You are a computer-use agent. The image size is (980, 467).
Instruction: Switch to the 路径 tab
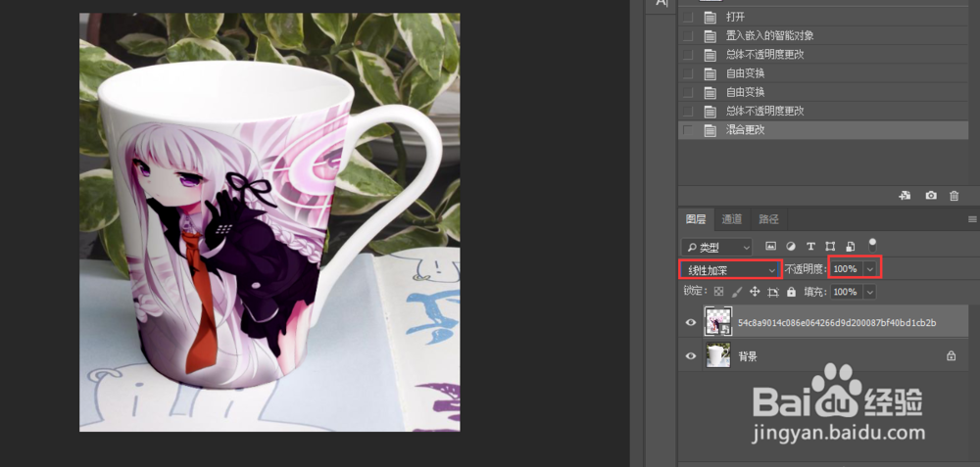point(768,219)
